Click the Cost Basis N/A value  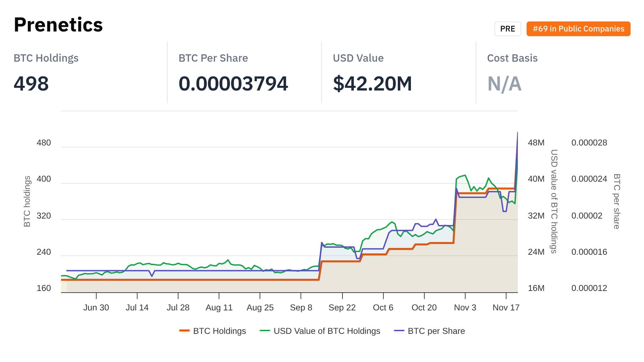504,83
